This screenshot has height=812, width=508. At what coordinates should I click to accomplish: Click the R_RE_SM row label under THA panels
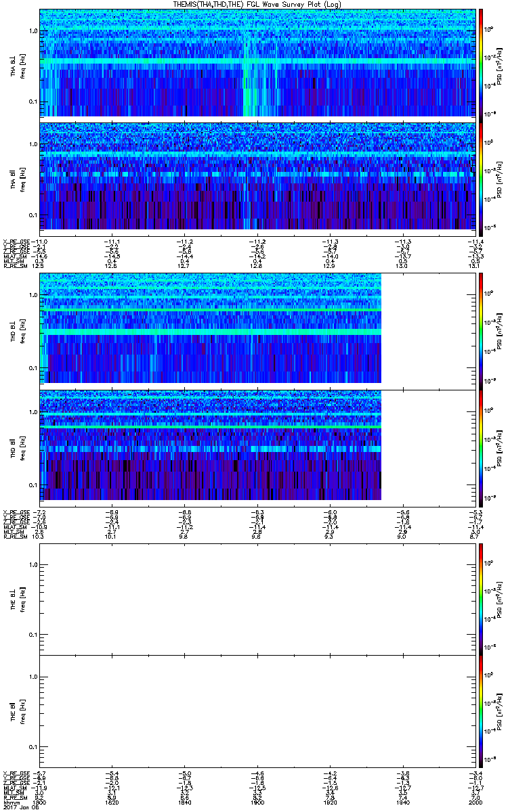coord(15,266)
